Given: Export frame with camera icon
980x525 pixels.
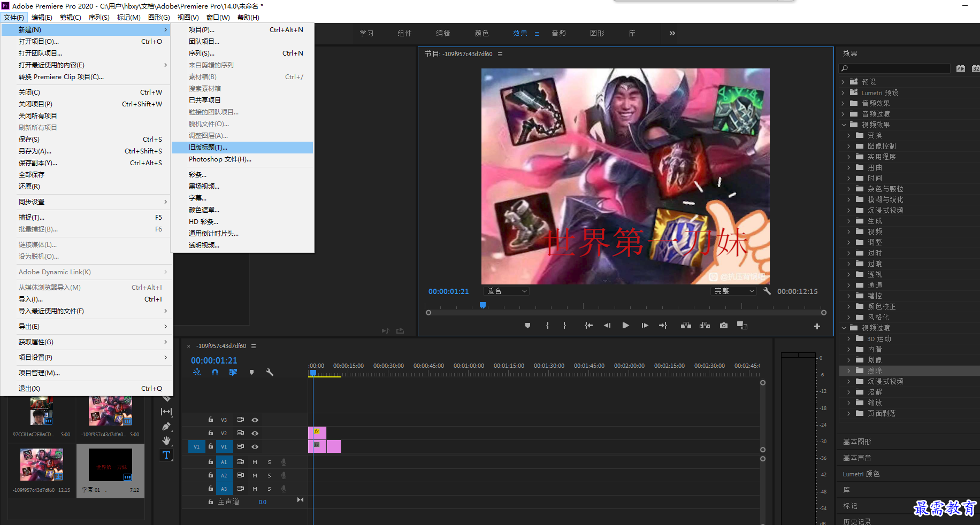Looking at the screenshot, I should coord(724,326).
